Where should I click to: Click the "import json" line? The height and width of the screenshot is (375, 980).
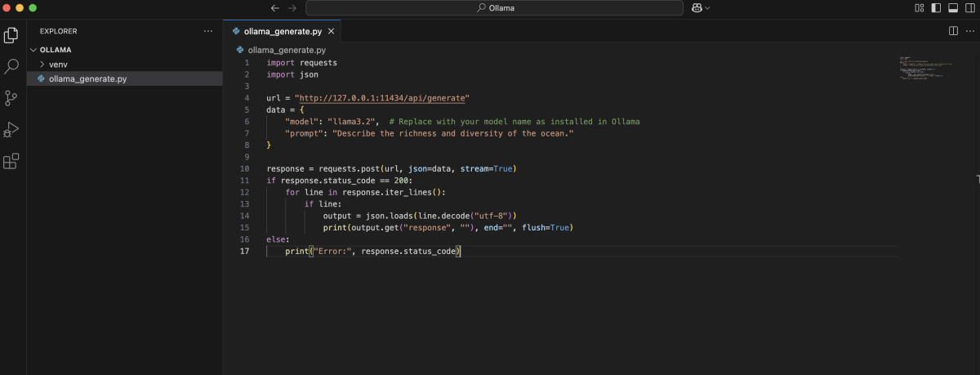(292, 74)
